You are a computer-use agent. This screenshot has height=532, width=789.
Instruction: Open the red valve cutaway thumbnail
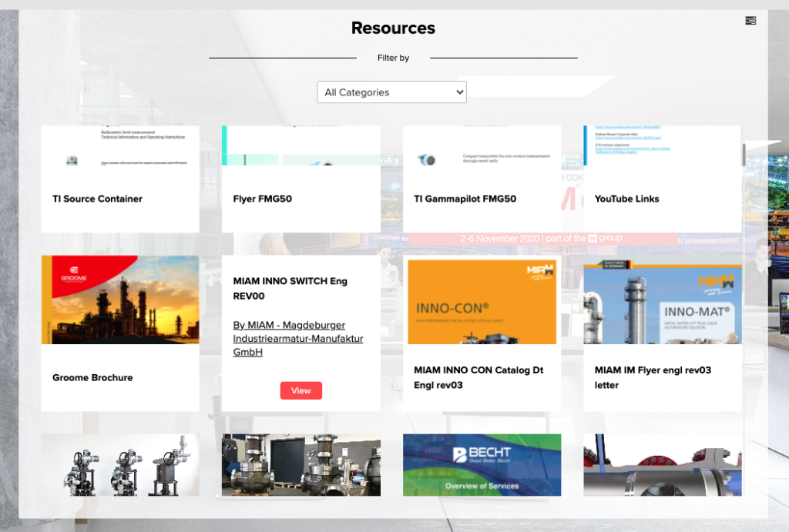[662, 465]
